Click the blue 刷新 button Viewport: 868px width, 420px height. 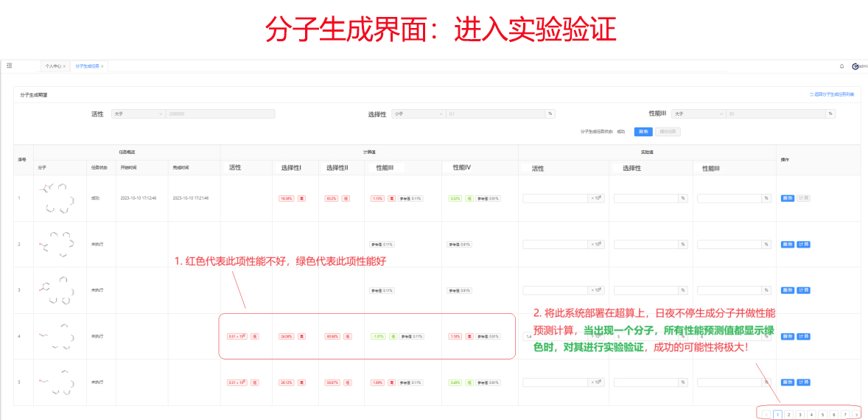point(643,132)
